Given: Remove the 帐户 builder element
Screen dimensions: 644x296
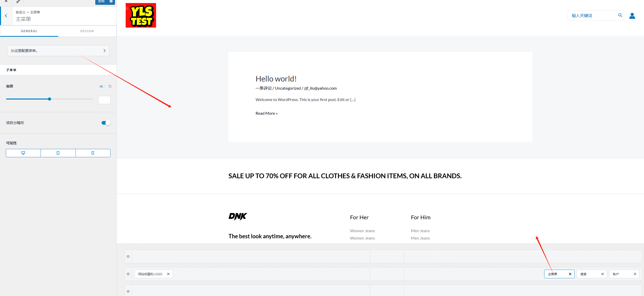Looking at the screenshot, I should 635,274.
